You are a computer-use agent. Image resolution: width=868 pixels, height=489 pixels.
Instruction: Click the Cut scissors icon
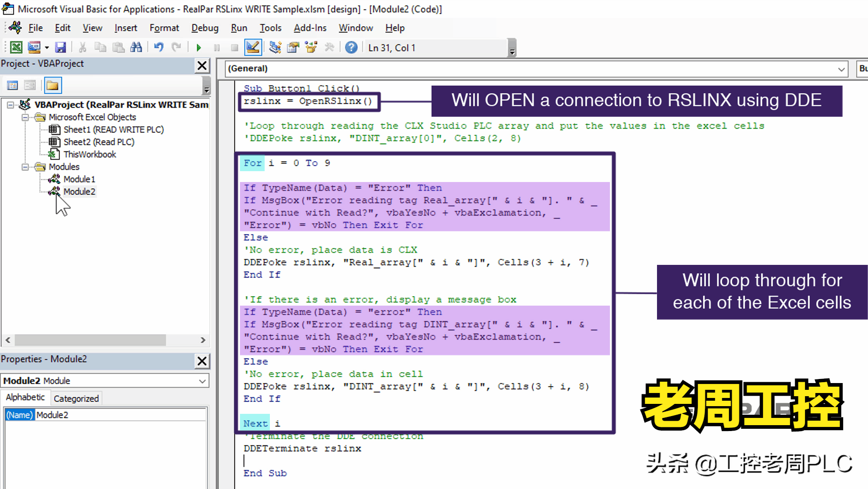pyautogui.click(x=82, y=48)
